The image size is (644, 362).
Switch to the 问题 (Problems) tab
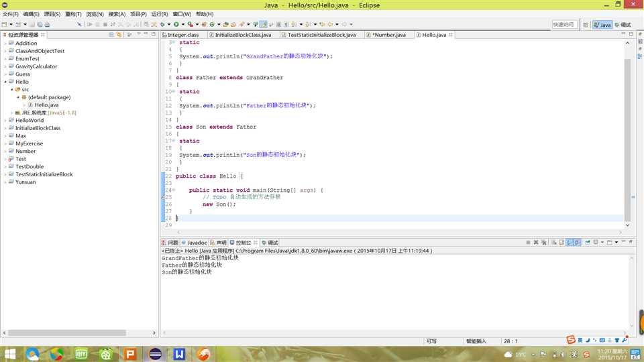(170, 243)
